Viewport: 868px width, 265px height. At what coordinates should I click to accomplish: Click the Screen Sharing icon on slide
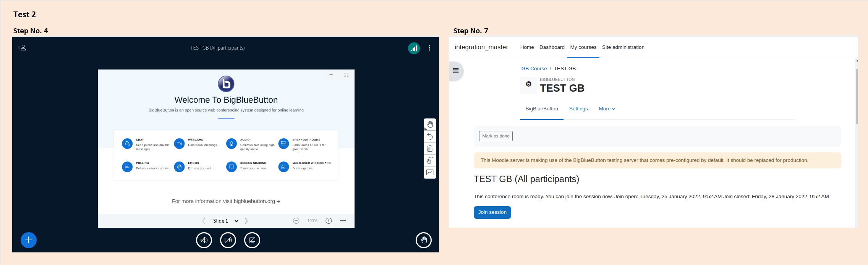(232, 167)
